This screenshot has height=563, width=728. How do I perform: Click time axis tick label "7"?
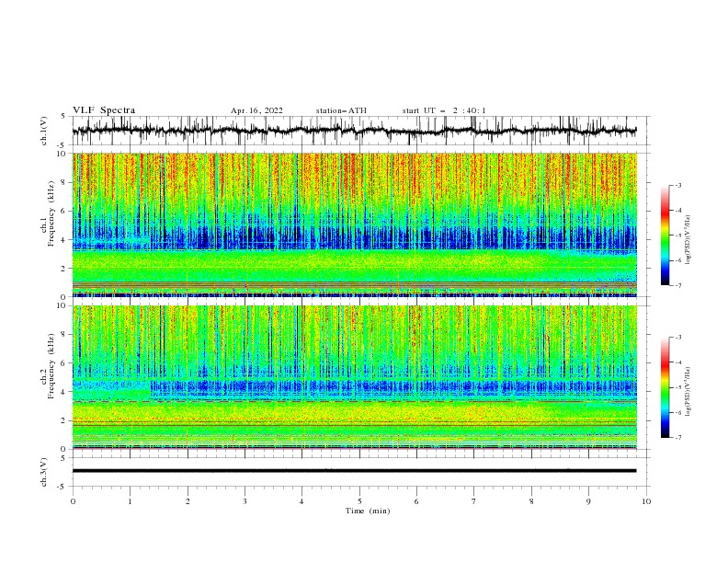[474, 501]
